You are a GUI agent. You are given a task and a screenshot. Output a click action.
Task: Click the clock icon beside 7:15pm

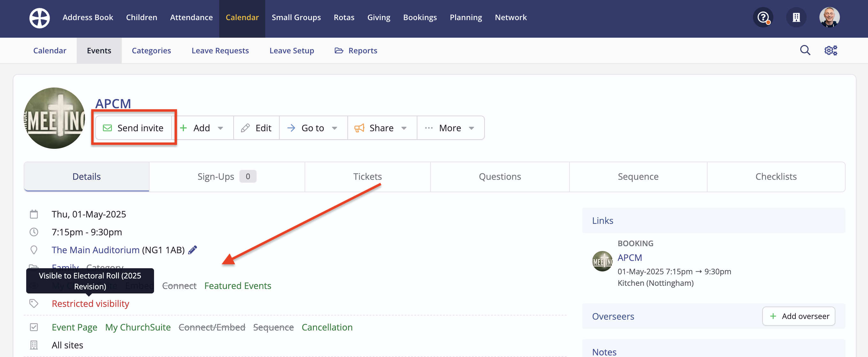tap(34, 232)
